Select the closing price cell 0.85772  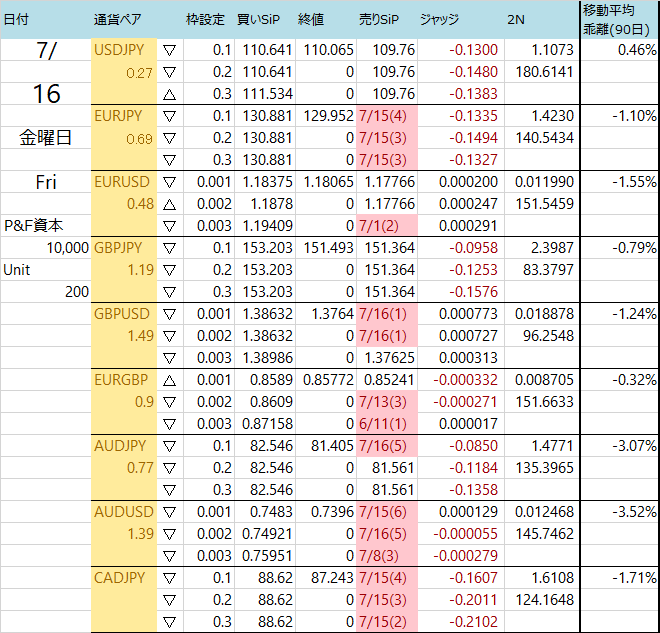(x=328, y=380)
